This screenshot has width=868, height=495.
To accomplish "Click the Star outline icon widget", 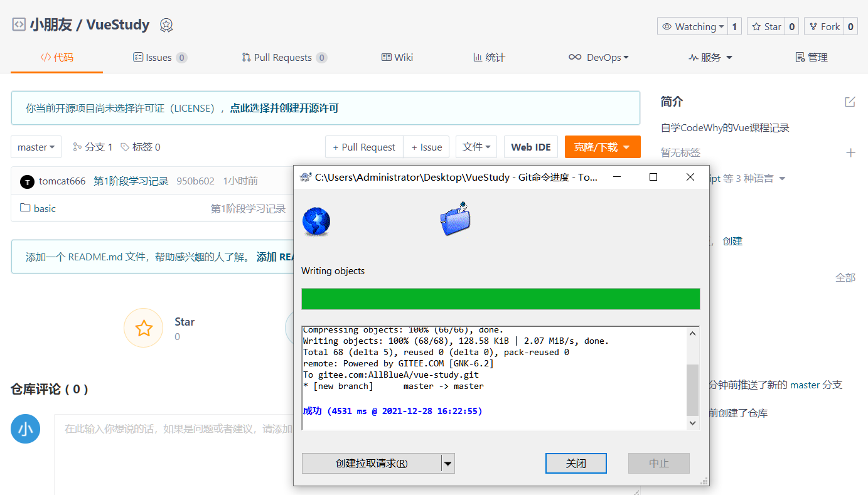I will [143, 327].
